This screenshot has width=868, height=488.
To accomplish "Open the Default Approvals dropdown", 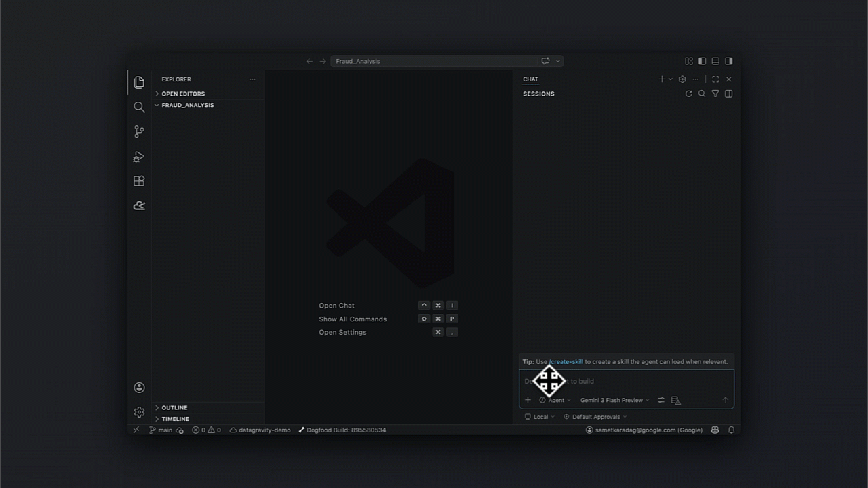I will coord(595,417).
